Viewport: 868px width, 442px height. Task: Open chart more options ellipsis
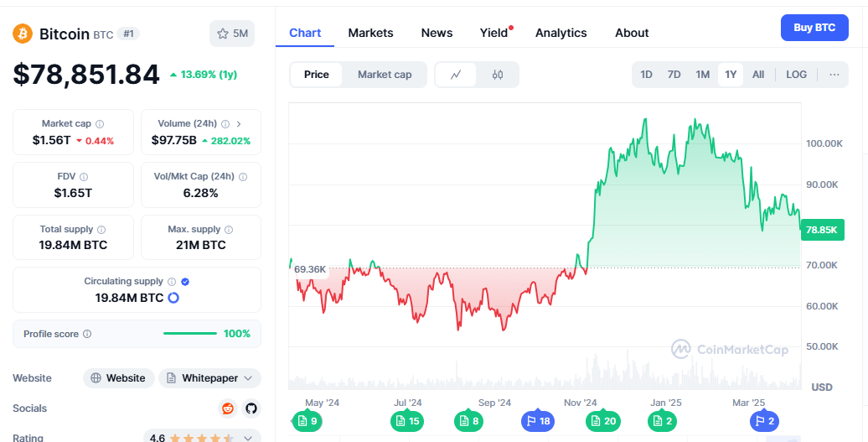point(834,75)
